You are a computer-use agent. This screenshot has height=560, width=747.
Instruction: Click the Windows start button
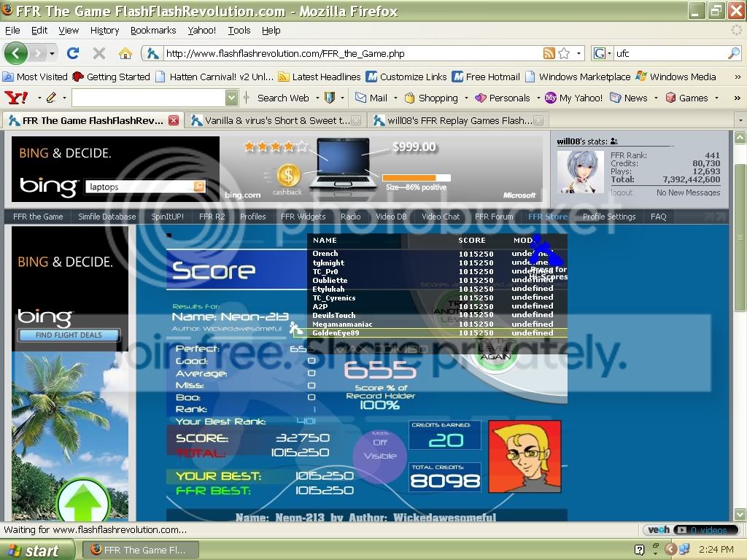point(36,551)
